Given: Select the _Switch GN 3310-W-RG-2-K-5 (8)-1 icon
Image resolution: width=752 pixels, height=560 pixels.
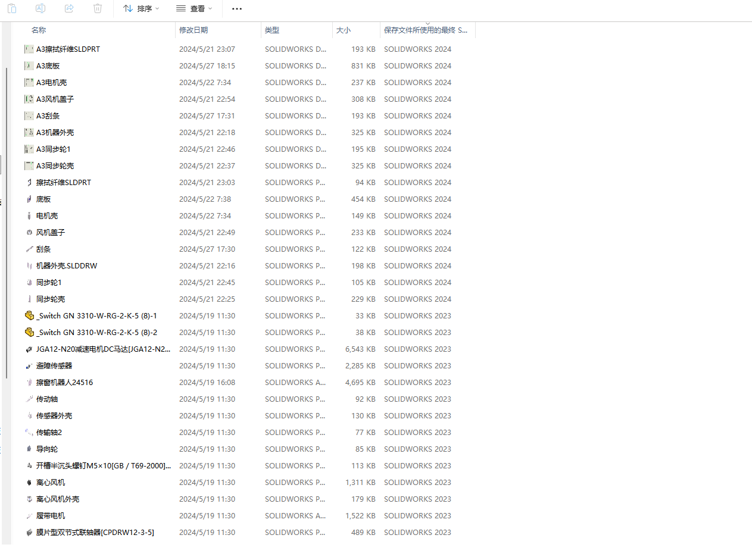Looking at the screenshot, I should click(x=29, y=315).
